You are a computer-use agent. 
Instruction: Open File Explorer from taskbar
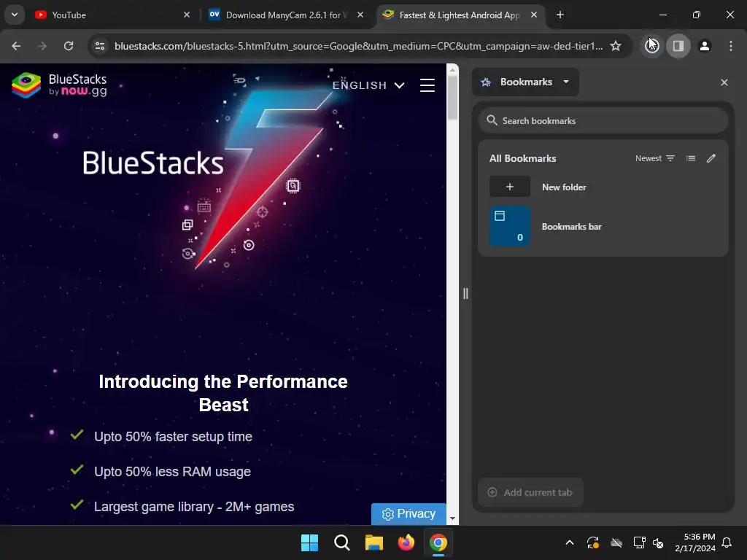pyautogui.click(x=374, y=542)
